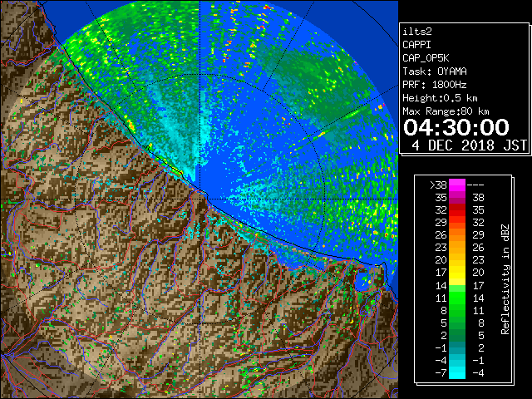The height and width of the screenshot is (399, 532).
Task: Click the CAP_OP5K text
Action: point(426,58)
